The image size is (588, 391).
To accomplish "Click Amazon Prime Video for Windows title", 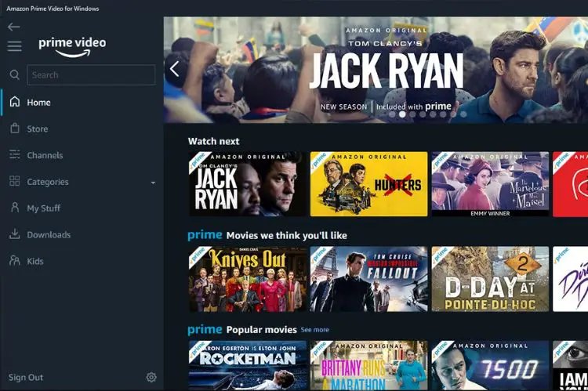I will tap(53, 9).
